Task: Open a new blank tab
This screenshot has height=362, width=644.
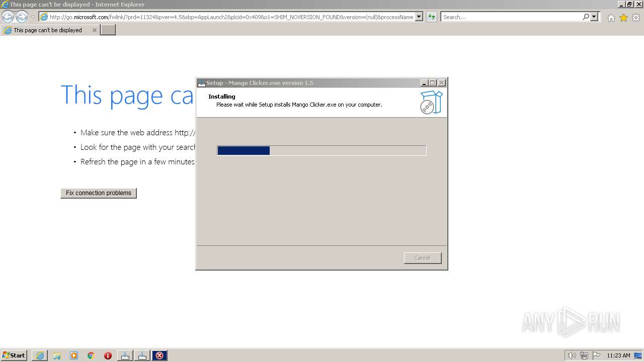Action: point(108,30)
